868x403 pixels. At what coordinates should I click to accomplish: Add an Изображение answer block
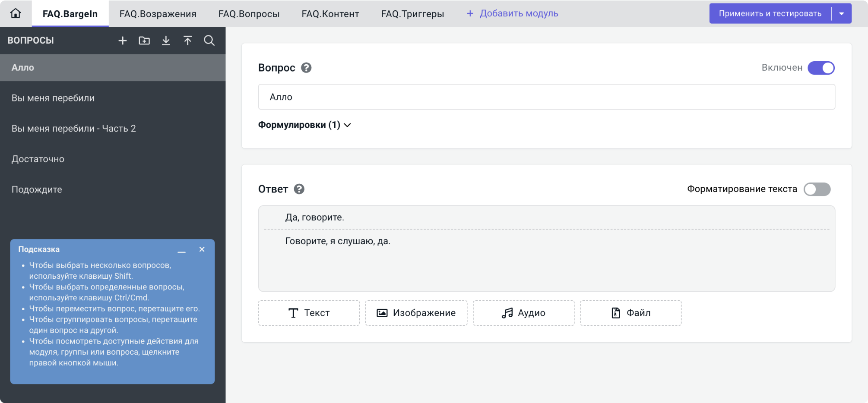tap(416, 313)
